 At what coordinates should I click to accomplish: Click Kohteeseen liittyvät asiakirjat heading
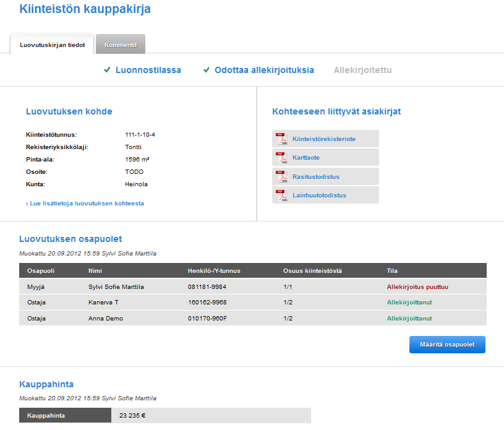coord(336,111)
